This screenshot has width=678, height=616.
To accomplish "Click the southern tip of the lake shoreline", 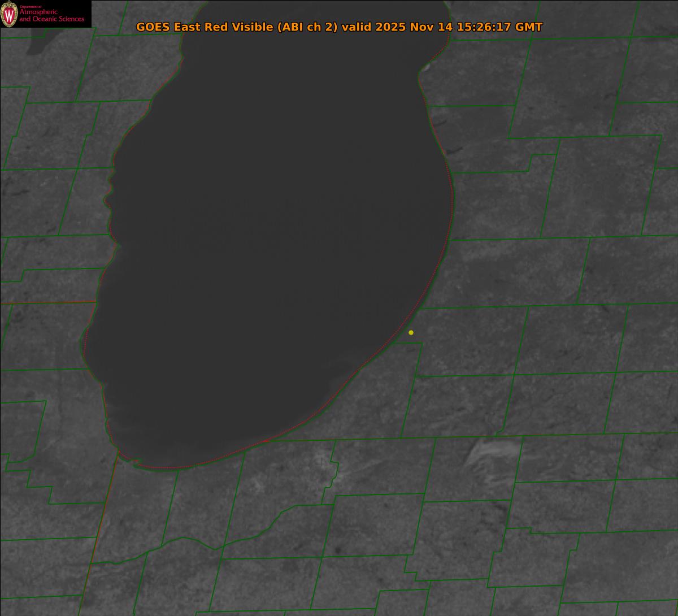I will pyautogui.click(x=169, y=468).
